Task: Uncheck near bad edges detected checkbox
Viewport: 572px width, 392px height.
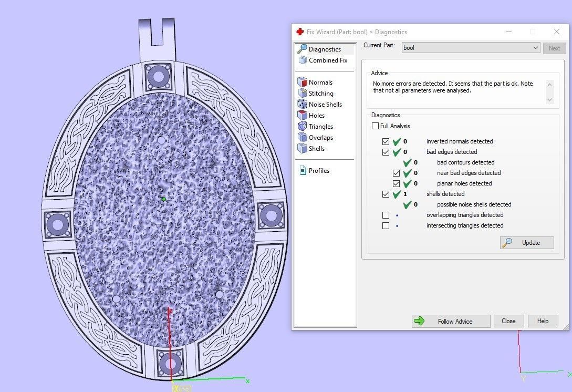Action: (x=396, y=173)
